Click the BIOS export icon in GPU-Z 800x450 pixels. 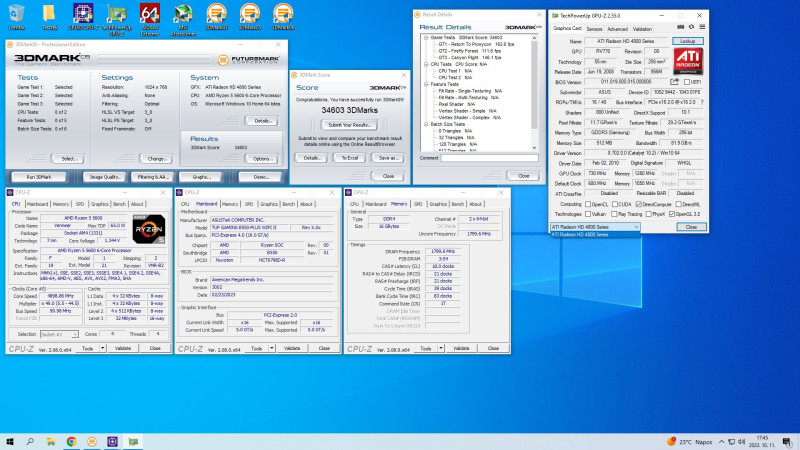pos(674,82)
